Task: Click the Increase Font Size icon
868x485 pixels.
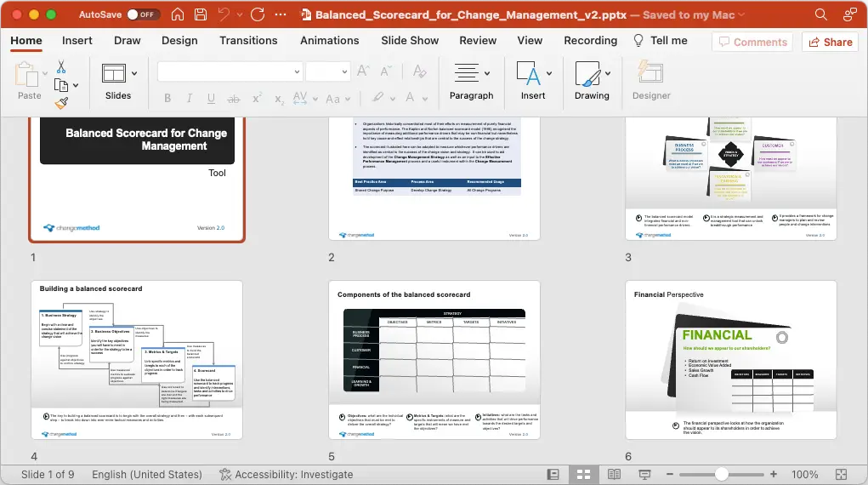Action: (x=363, y=71)
